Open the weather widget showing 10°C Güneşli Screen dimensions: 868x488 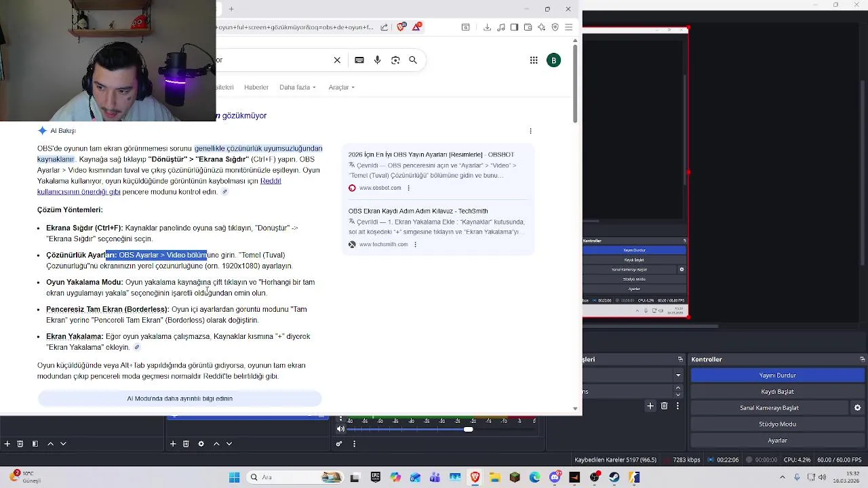(26, 476)
